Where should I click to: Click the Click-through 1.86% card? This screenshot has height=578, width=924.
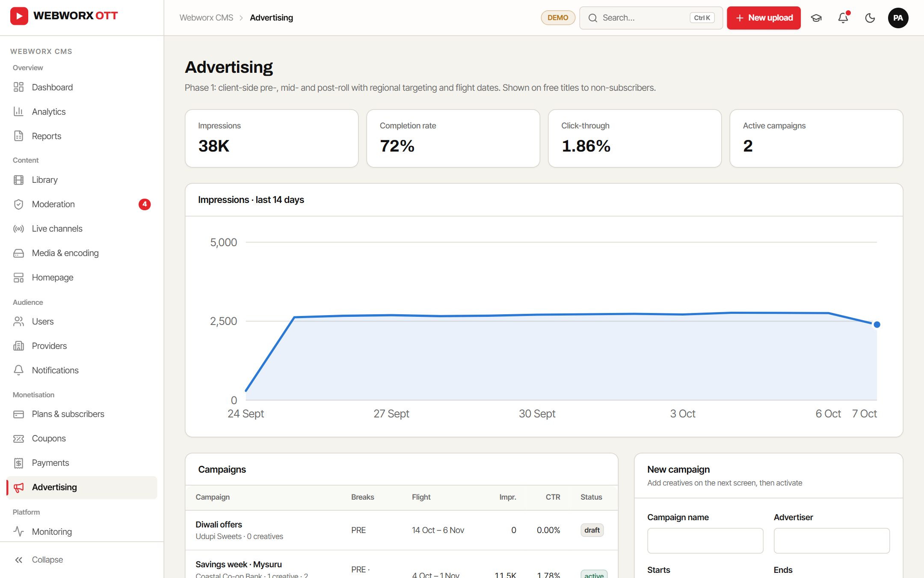(635, 138)
